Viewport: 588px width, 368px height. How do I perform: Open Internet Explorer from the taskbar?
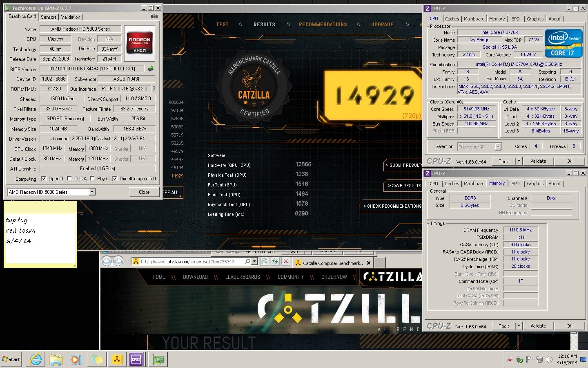tap(36, 359)
